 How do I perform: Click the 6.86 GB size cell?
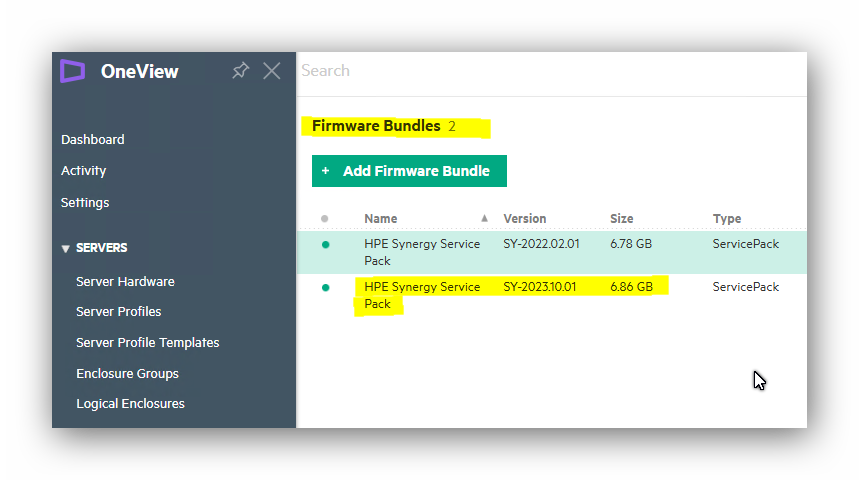[632, 287]
